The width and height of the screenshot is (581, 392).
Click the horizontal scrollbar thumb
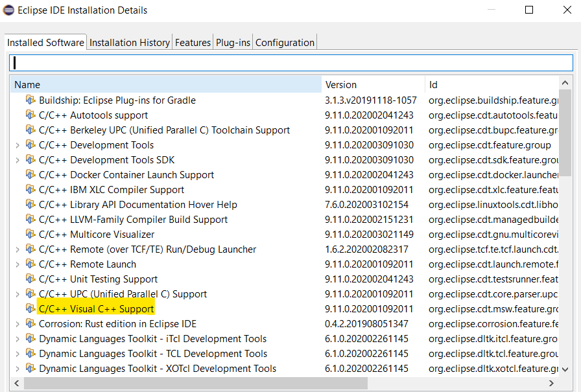[x=196, y=383]
